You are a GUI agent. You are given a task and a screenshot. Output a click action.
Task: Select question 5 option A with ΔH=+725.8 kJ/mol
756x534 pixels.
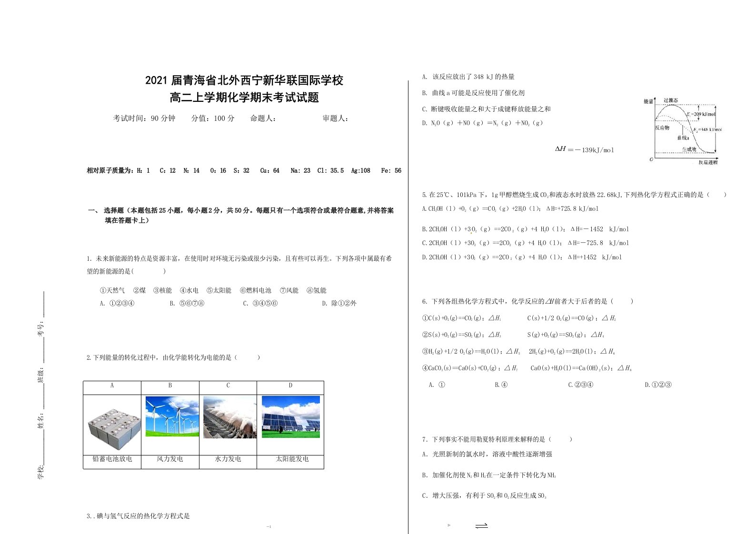[x=510, y=208]
